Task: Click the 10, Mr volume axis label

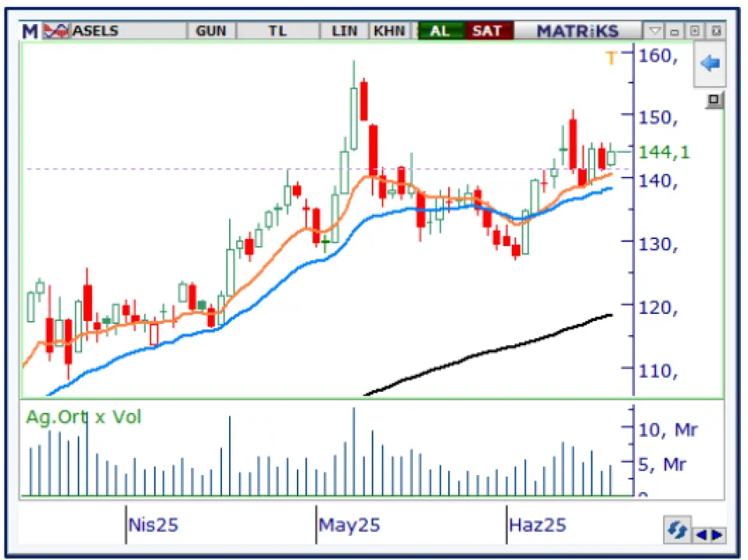Action: [x=668, y=430]
